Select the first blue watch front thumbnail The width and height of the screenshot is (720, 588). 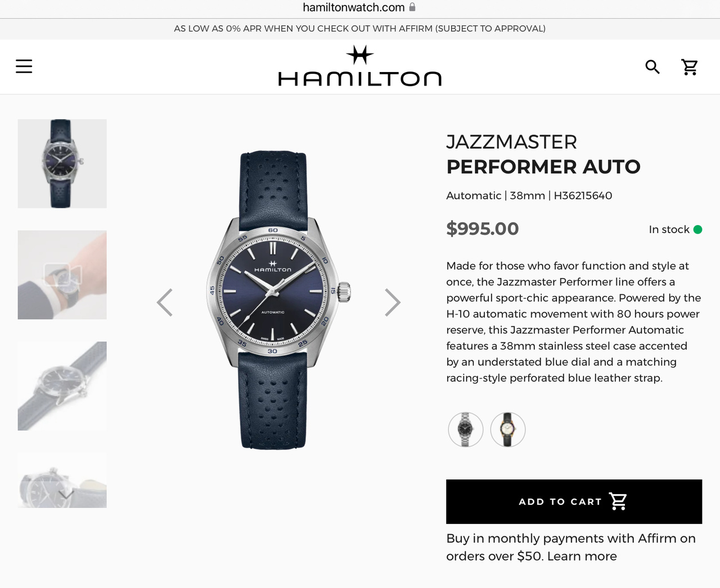pyautogui.click(x=62, y=164)
